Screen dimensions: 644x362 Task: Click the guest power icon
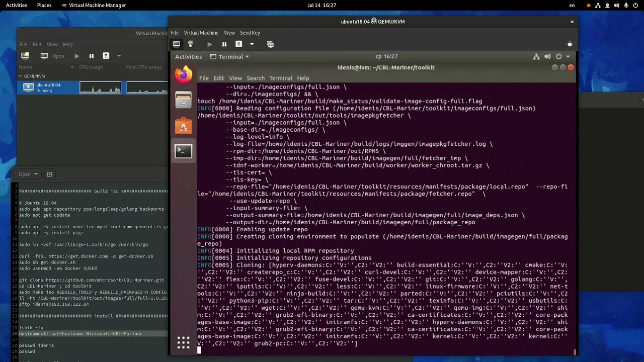click(558, 57)
